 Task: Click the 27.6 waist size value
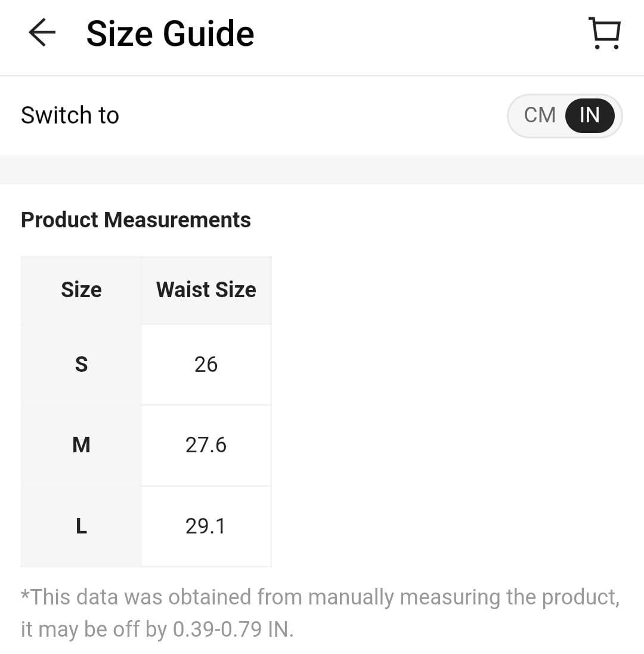click(206, 445)
